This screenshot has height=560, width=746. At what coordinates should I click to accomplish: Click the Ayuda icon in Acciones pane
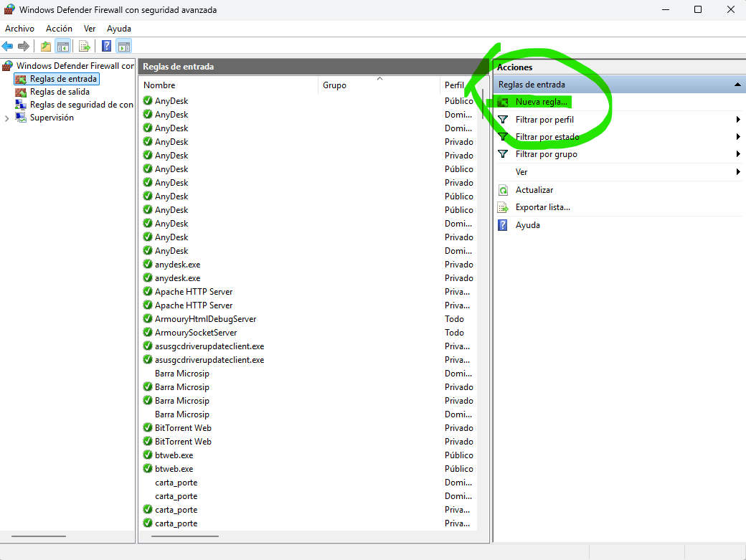pos(503,225)
